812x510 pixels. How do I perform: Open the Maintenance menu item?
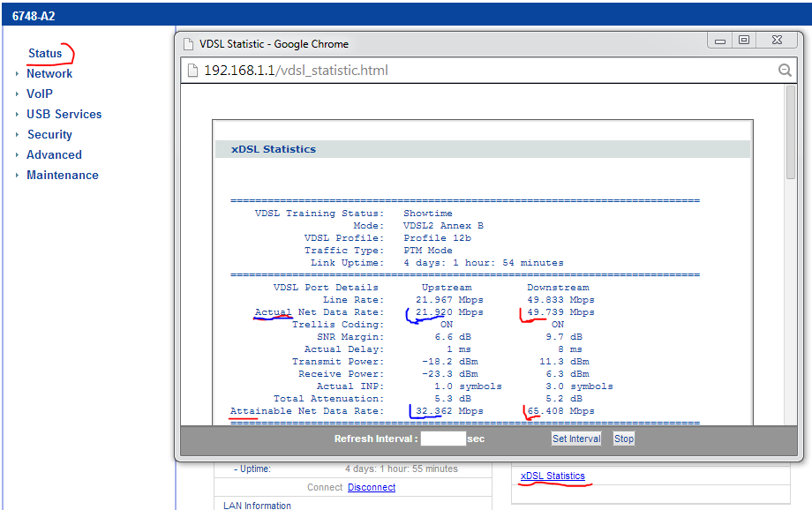[63, 175]
